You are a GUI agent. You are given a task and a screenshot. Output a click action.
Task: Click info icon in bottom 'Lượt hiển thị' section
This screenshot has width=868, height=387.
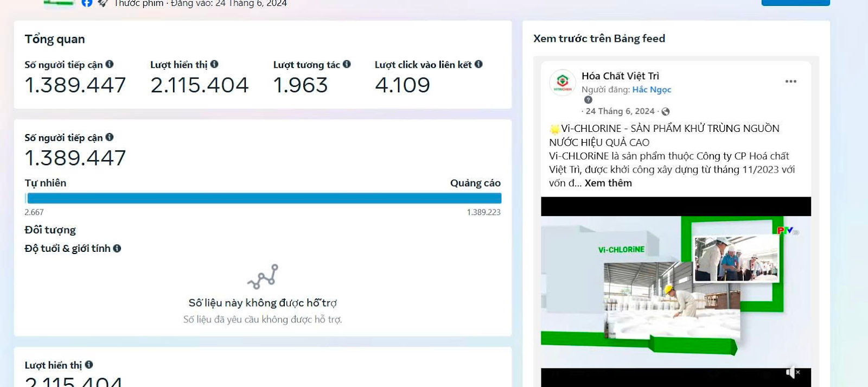click(x=89, y=365)
